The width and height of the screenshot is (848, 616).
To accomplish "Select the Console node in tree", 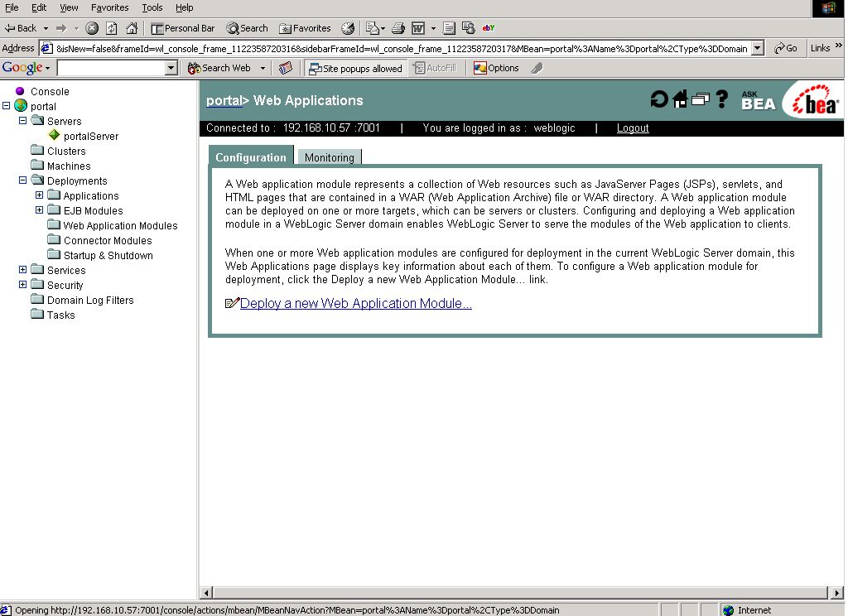I will (50, 91).
